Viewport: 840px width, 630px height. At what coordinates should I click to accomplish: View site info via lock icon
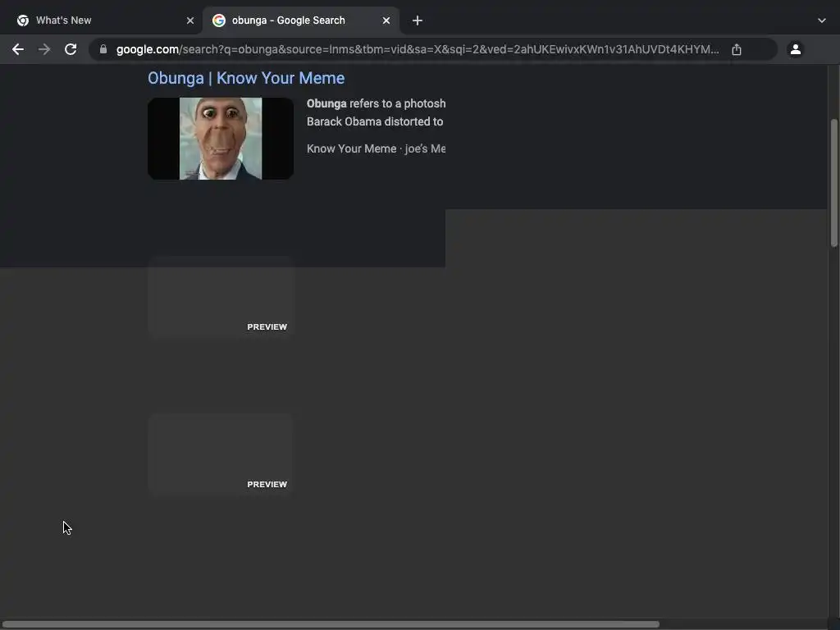(103, 49)
